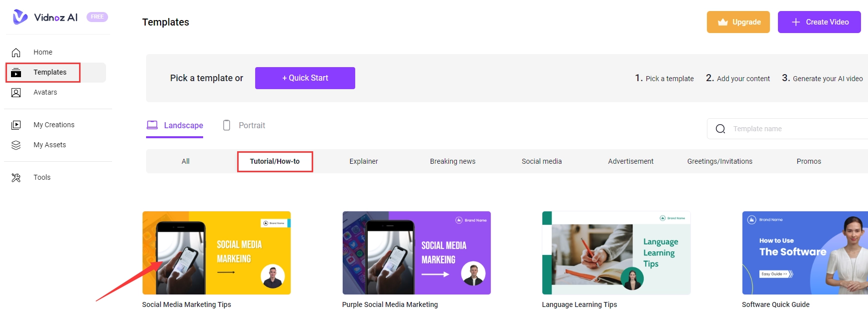Click the + Quick Start button

point(305,78)
